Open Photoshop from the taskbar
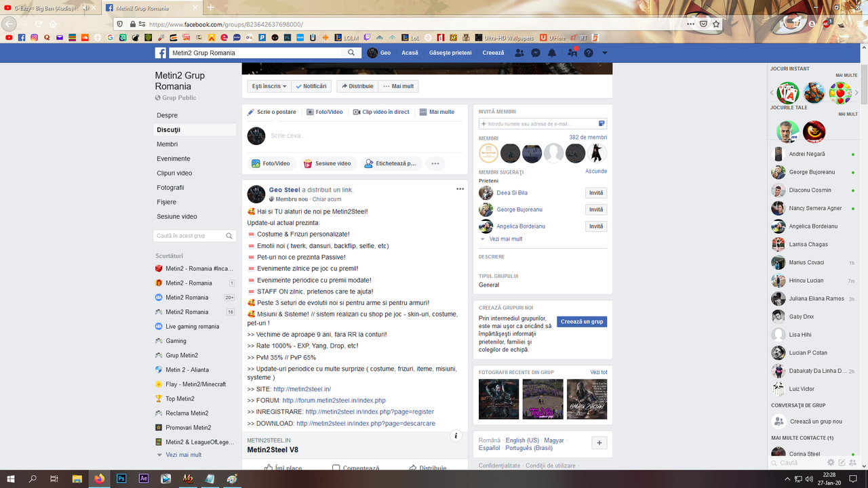Image resolution: width=868 pixels, height=488 pixels. pos(121,479)
